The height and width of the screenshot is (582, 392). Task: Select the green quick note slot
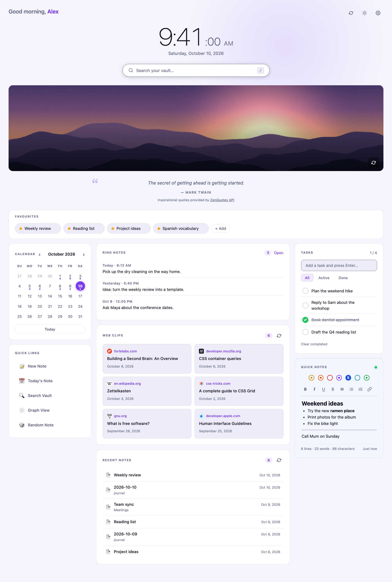367,378
